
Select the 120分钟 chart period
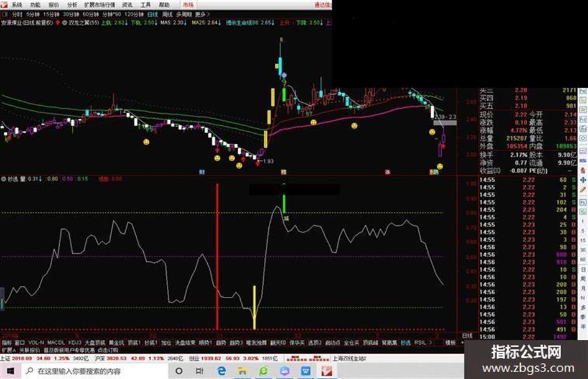coord(134,14)
